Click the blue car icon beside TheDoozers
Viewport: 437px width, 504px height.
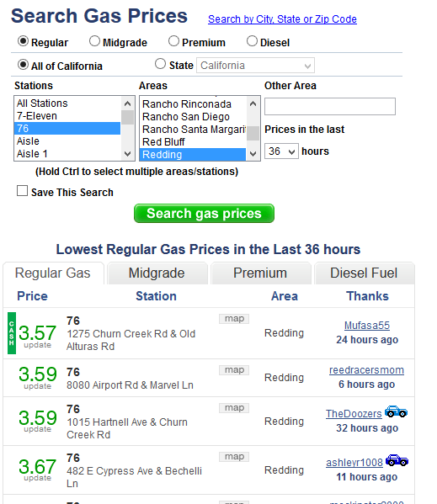coord(396,411)
